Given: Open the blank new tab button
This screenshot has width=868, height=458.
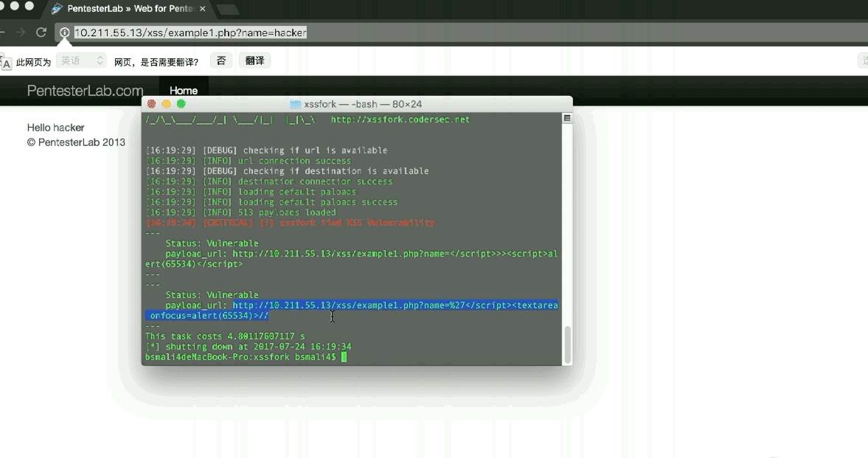Looking at the screenshot, I should pyautogui.click(x=226, y=10).
